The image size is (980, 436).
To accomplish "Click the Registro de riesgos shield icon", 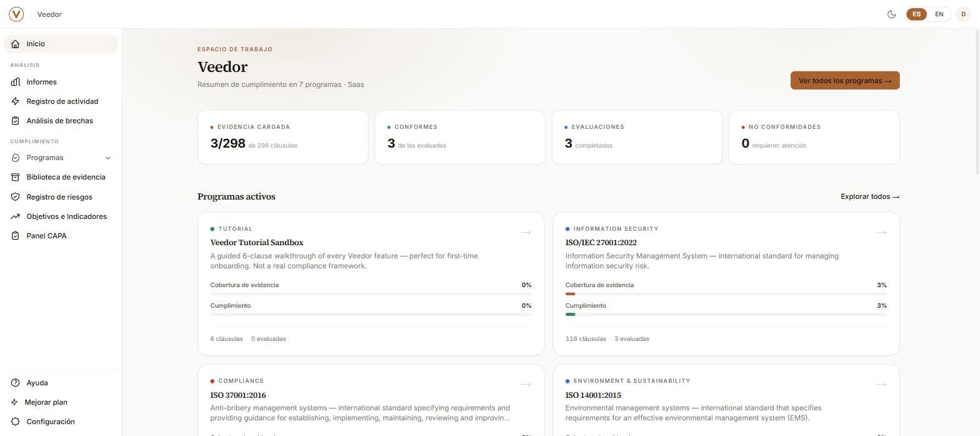I will (x=16, y=197).
